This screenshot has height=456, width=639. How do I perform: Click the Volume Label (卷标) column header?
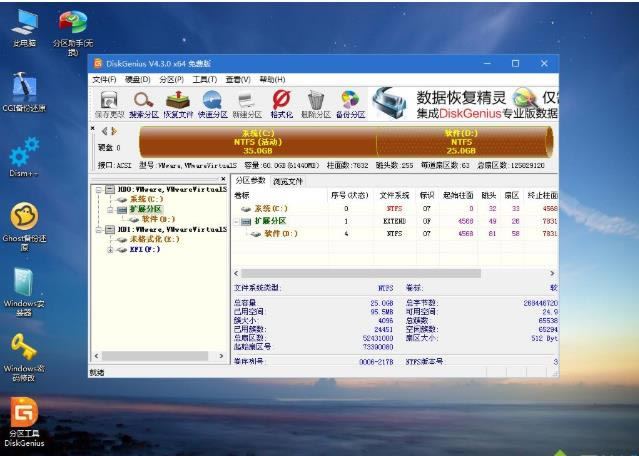[280, 196]
